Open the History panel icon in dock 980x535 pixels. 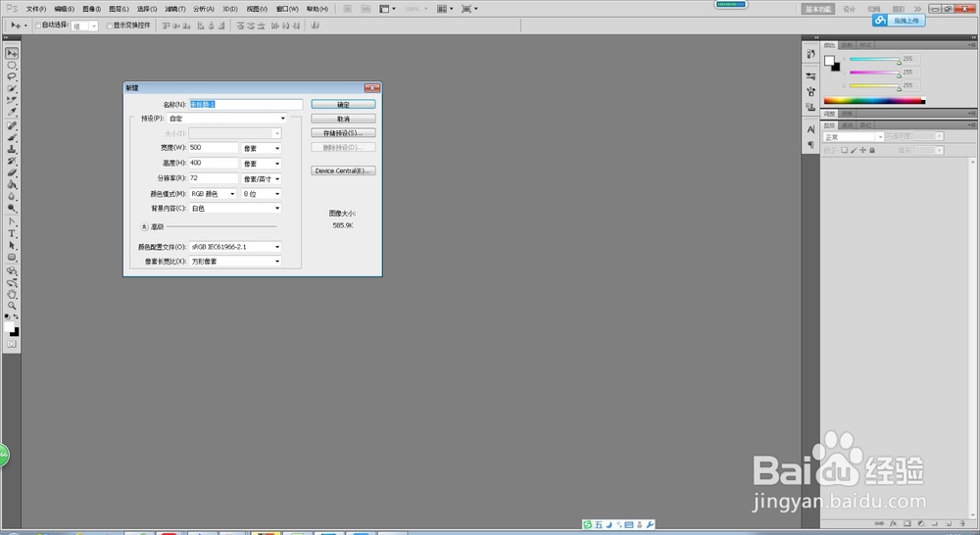810,54
